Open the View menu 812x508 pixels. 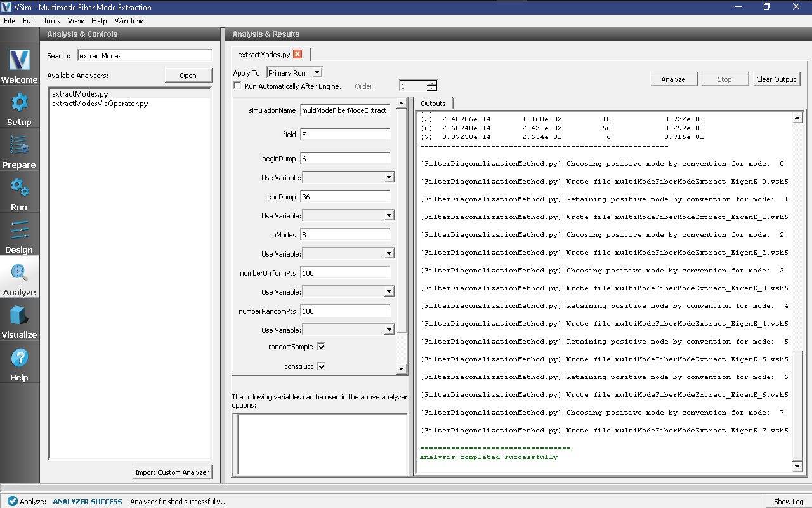click(x=75, y=21)
